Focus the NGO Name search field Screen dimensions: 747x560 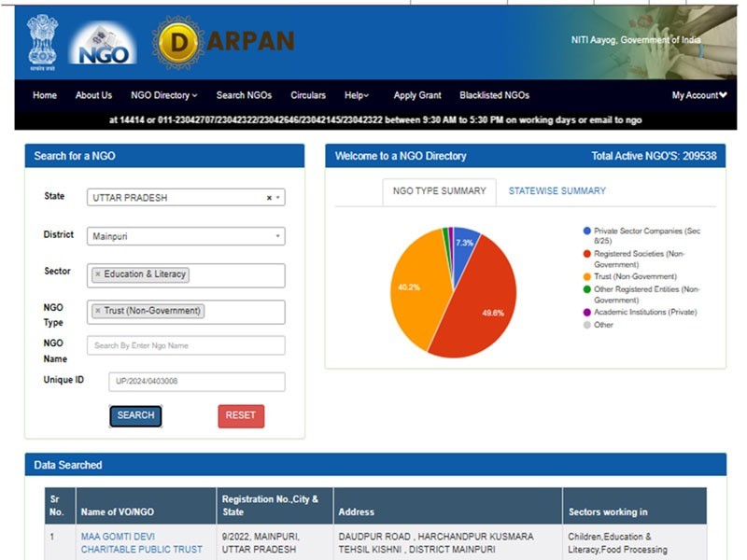[x=186, y=345]
